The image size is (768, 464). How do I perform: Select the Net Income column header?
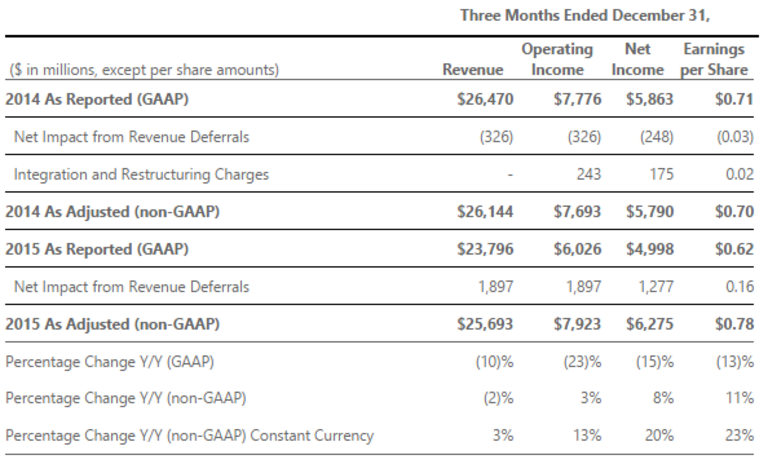click(637, 59)
